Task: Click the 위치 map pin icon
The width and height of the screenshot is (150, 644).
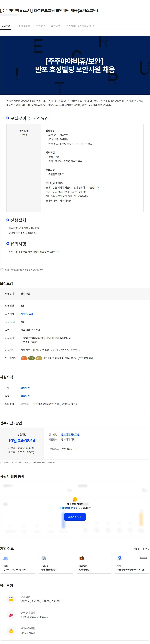Action: click(120, 558)
